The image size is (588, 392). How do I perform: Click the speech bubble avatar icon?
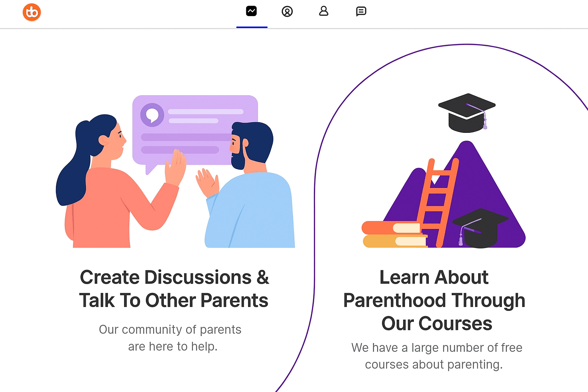click(x=152, y=115)
